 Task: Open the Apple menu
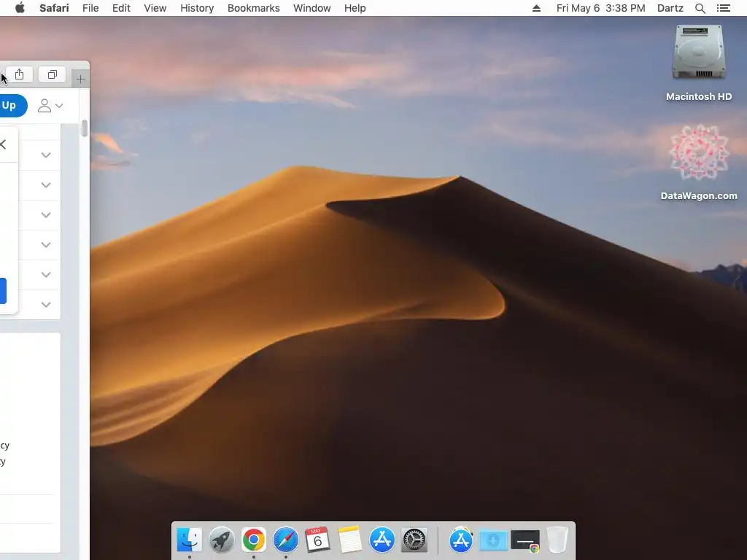tap(20, 8)
